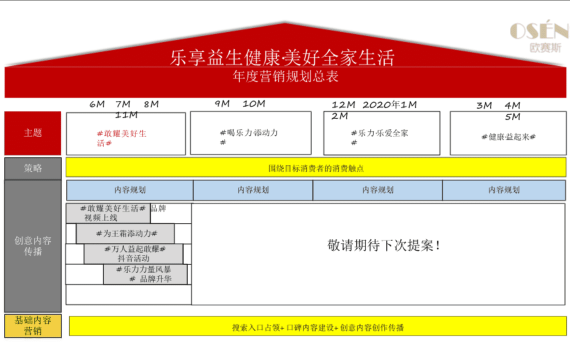Screen dimensions: 570x360
Task: Click the yellow bar 围绕目标消费者的消费触点
Action: point(316,168)
